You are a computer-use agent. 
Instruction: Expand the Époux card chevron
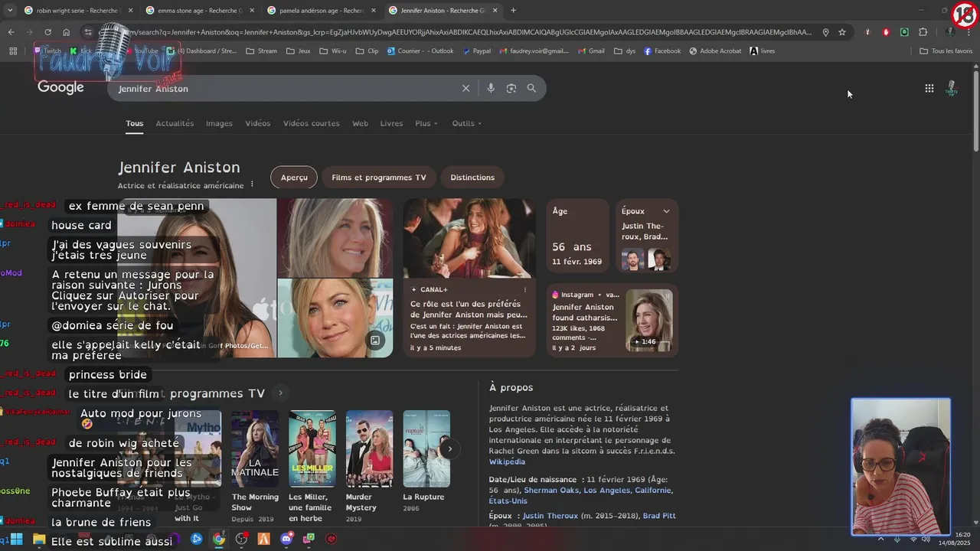pyautogui.click(x=666, y=211)
